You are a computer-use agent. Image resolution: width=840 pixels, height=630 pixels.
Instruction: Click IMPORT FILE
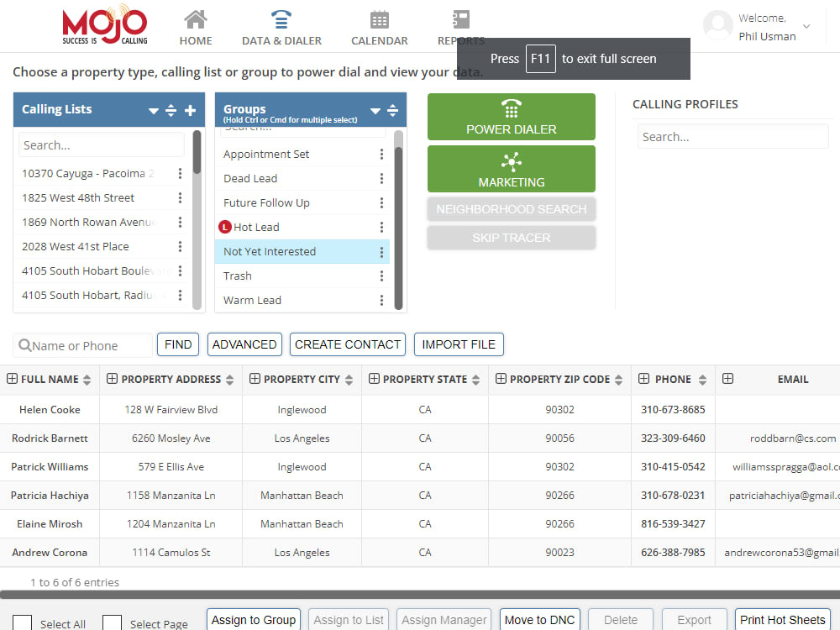[459, 344]
